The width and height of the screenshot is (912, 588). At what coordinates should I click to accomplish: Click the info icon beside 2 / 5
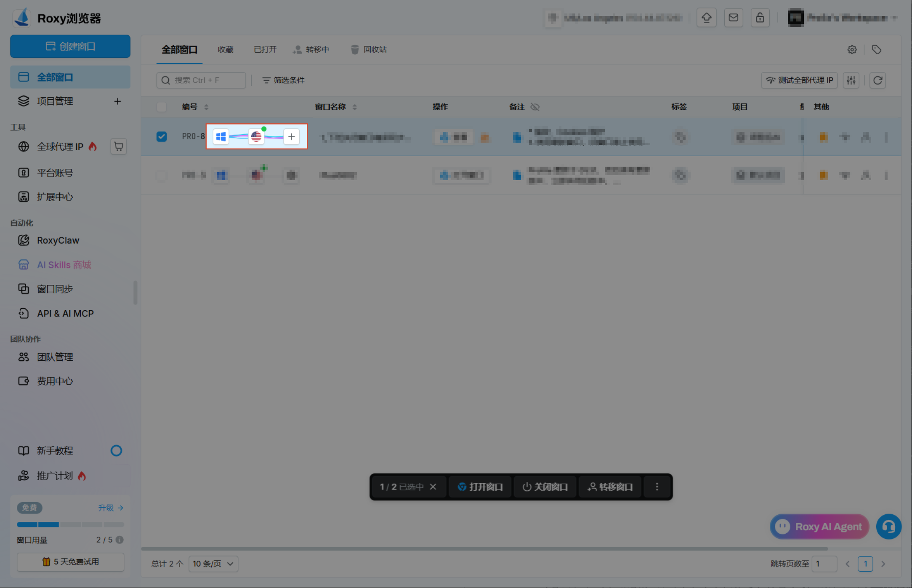point(120,540)
